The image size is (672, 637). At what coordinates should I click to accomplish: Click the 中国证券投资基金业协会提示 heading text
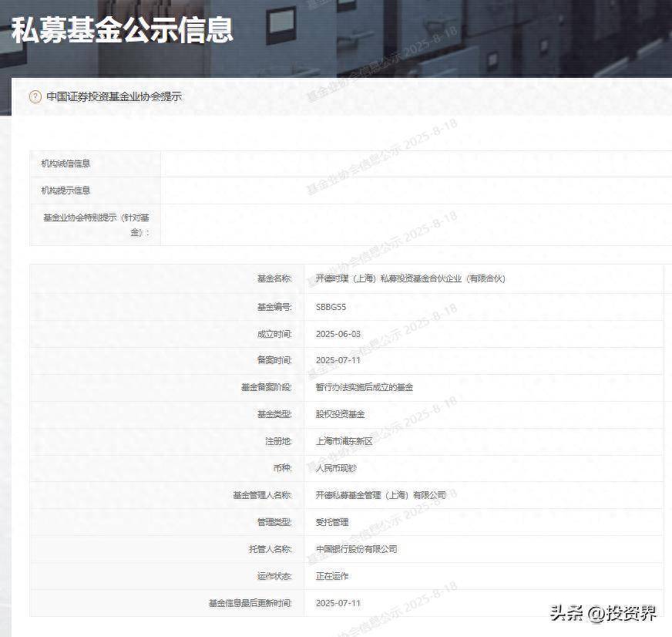pyautogui.click(x=114, y=97)
